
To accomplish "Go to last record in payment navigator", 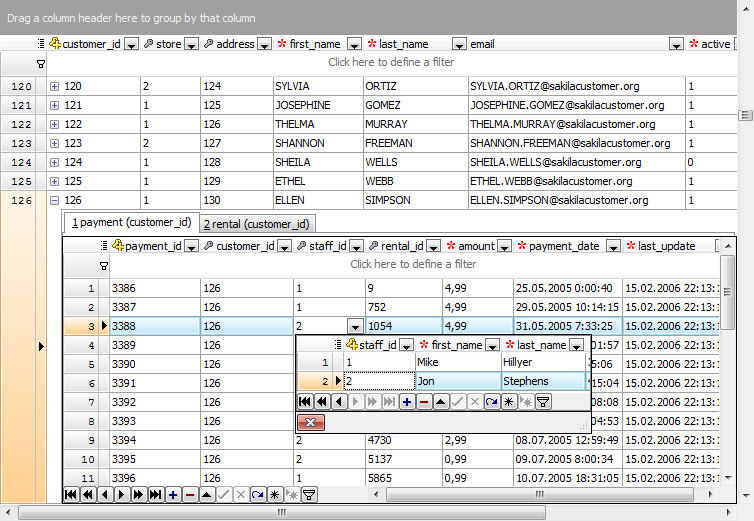I will [155, 495].
